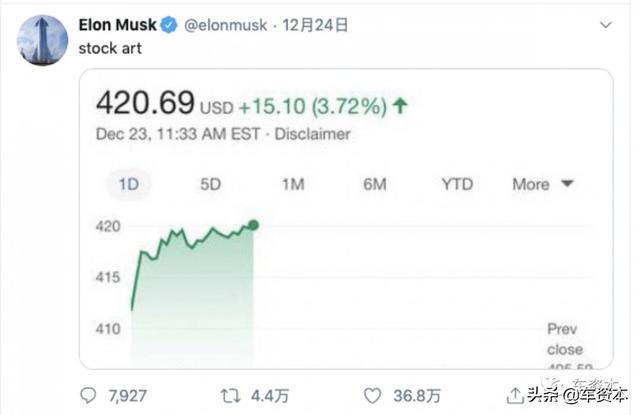Switch to the 5D chart range
This screenshot has width=640, height=415.
coord(211,184)
